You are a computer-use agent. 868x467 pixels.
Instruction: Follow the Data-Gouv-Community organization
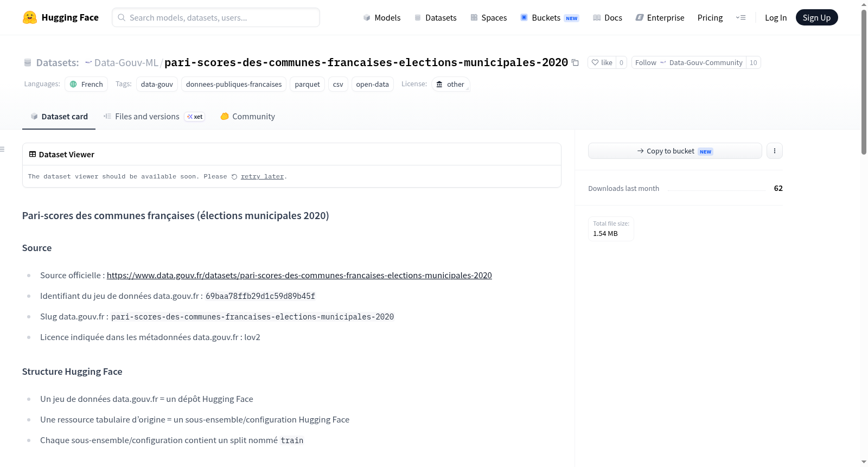coord(688,63)
